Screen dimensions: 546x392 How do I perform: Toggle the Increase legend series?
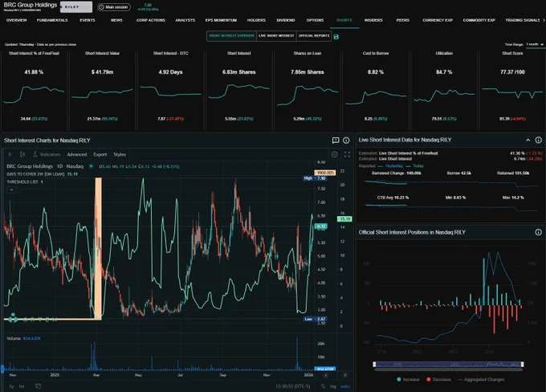click(x=408, y=379)
